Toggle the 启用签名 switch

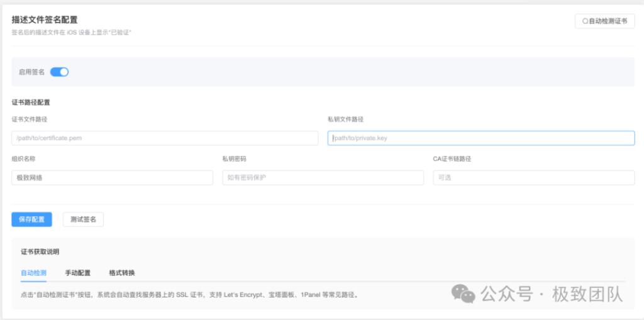[59, 72]
